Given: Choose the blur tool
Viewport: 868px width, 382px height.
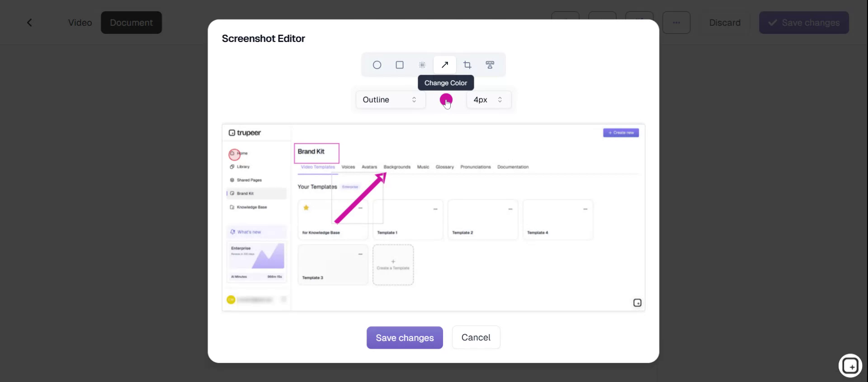Looking at the screenshot, I should [422, 65].
